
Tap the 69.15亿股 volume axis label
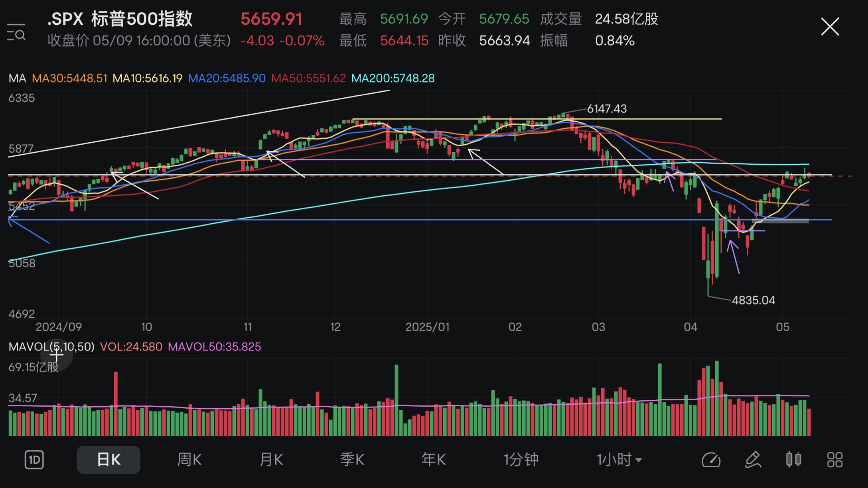[34, 367]
